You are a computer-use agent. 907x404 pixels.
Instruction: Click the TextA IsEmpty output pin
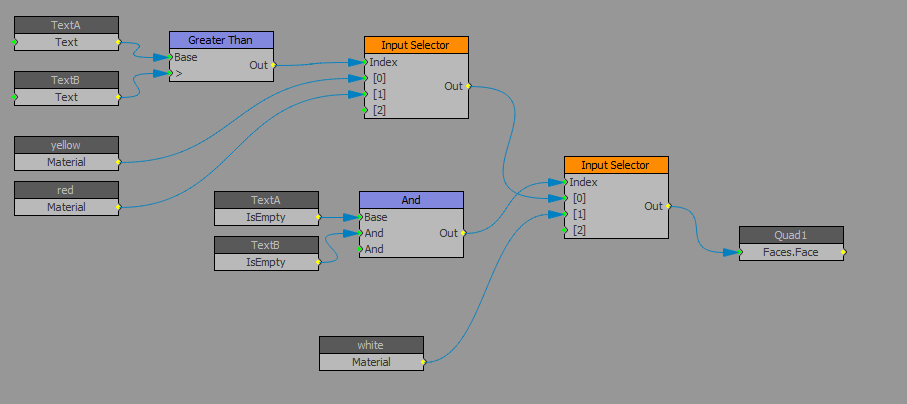(x=318, y=218)
